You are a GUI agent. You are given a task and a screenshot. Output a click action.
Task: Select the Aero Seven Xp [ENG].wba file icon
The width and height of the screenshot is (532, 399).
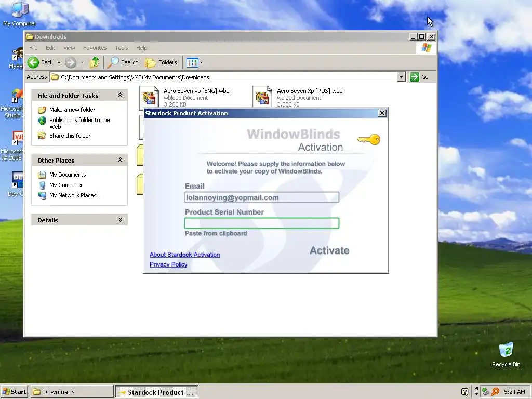[x=149, y=97]
